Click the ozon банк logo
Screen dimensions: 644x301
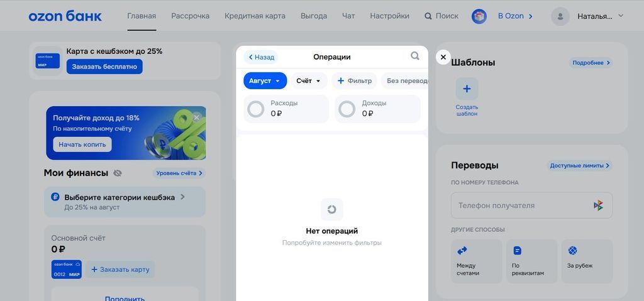[x=65, y=16]
